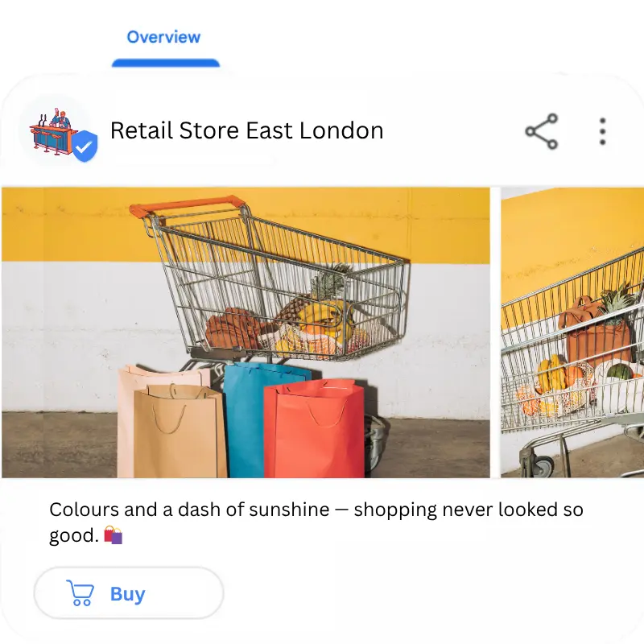This screenshot has width=644, height=644.
Task: Open the three-dot more options menu
Action: pyautogui.click(x=602, y=131)
